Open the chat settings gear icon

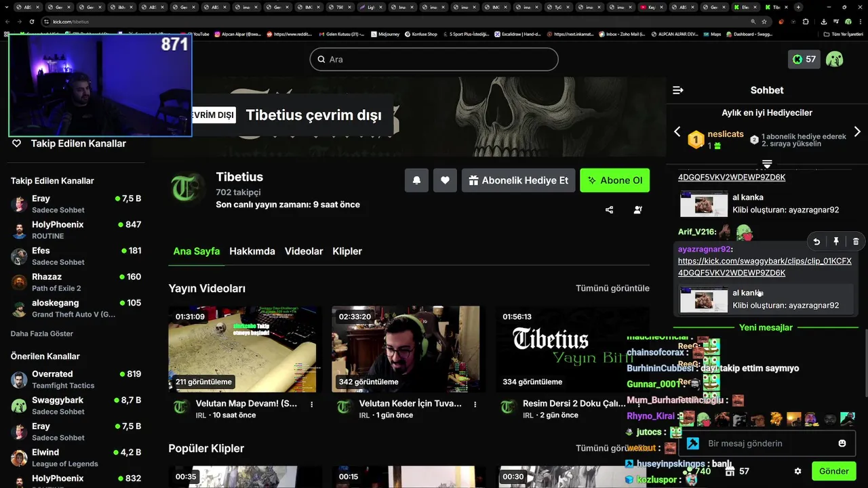797,471
